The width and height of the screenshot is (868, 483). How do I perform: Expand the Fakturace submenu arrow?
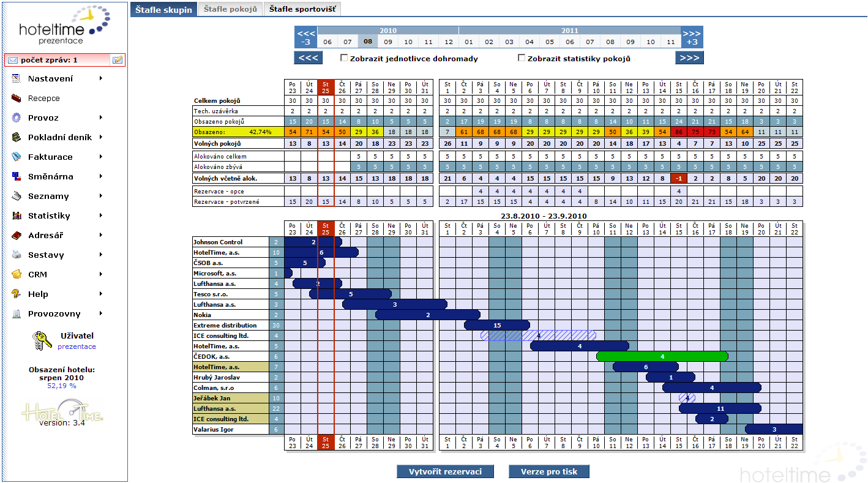pyautogui.click(x=100, y=157)
